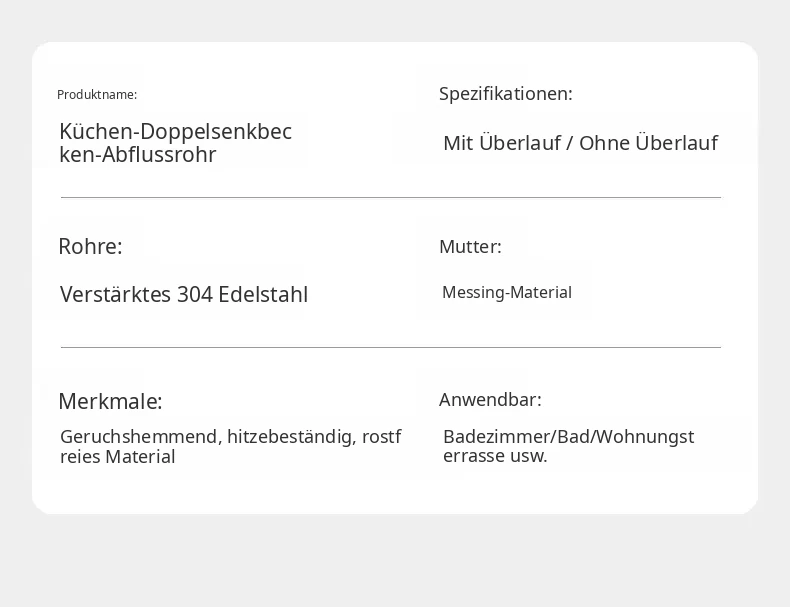
Task: Select Verstärktes 304 Edelstahl value
Action: coord(184,294)
